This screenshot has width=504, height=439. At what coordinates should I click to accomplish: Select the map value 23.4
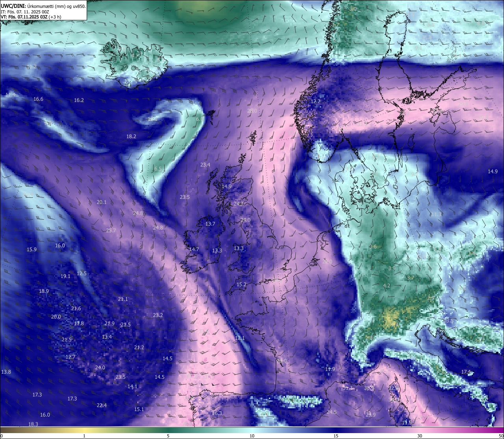[x=205, y=165]
